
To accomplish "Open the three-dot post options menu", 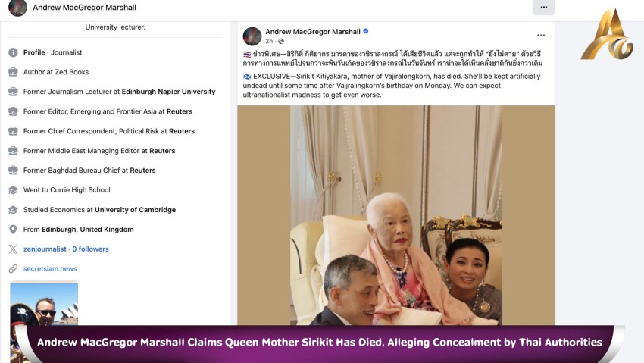I will (x=541, y=35).
